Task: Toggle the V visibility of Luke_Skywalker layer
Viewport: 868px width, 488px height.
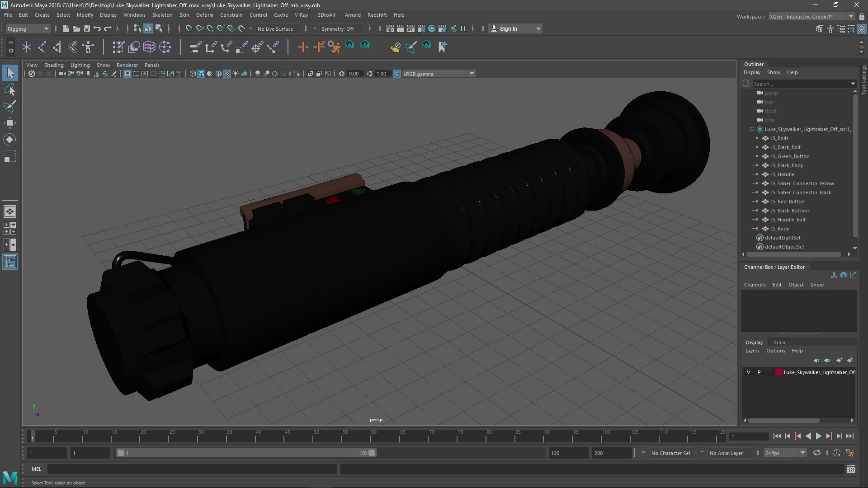Action: click(x=749, y=372)
